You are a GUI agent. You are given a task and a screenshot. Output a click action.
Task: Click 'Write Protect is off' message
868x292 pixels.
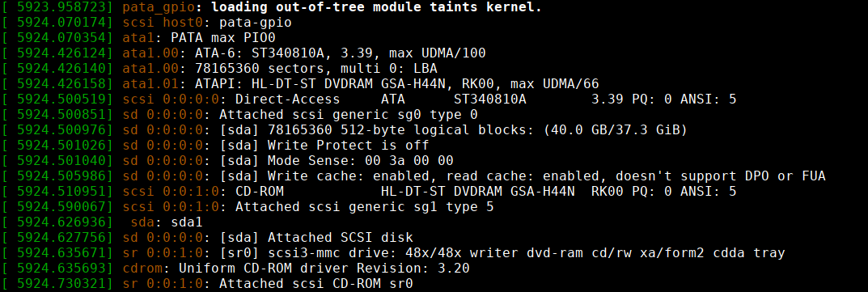click(348, 146)
